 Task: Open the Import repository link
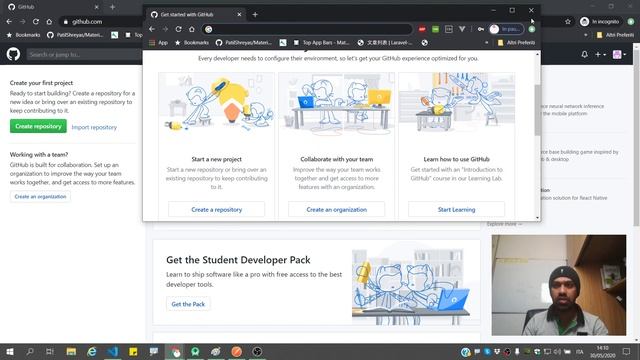tap(94, 127)
